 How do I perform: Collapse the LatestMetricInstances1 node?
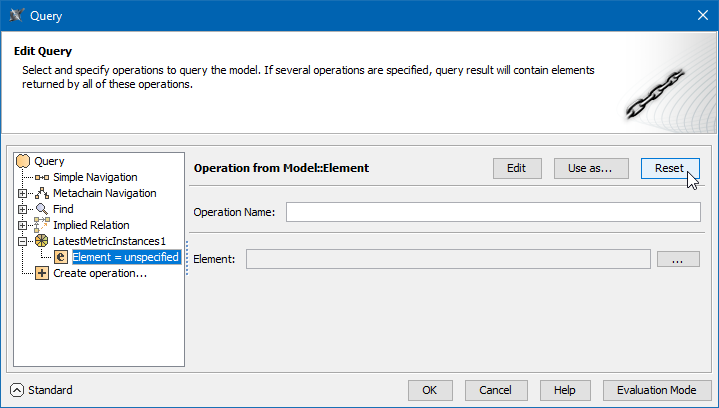point(22,241)
